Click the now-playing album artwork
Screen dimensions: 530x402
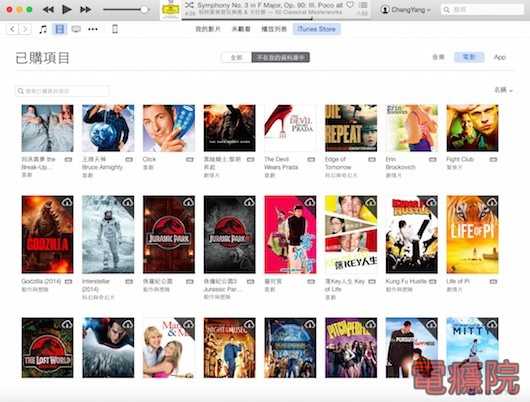click(x=171, y=9)
